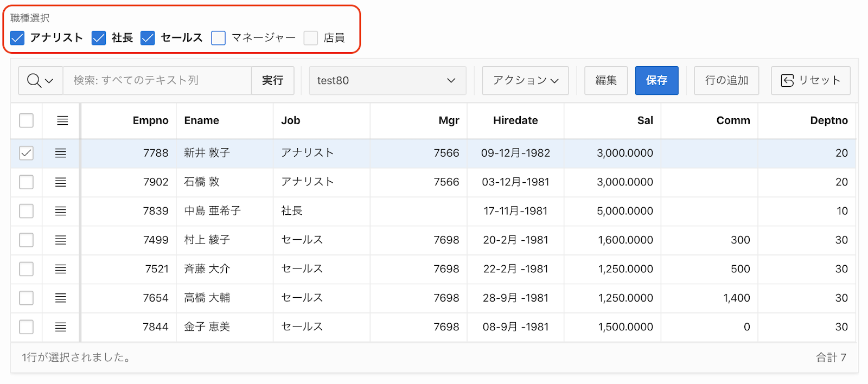Open row actions menu for employee 7499
Screen dimensions: 868x384
click(x=61, y=240)
